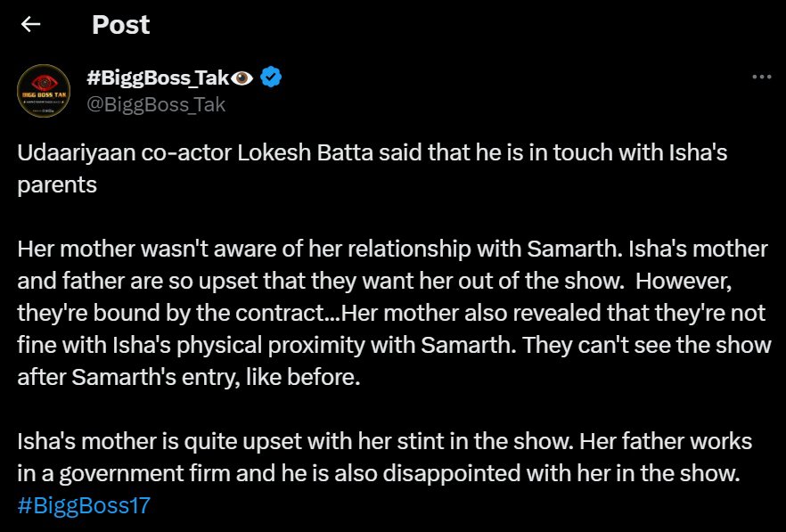The width and height of the screenshot is (786, 532).
Task: Click the phrase "government firm" in the last paragraph
Action: coord(145,474)
